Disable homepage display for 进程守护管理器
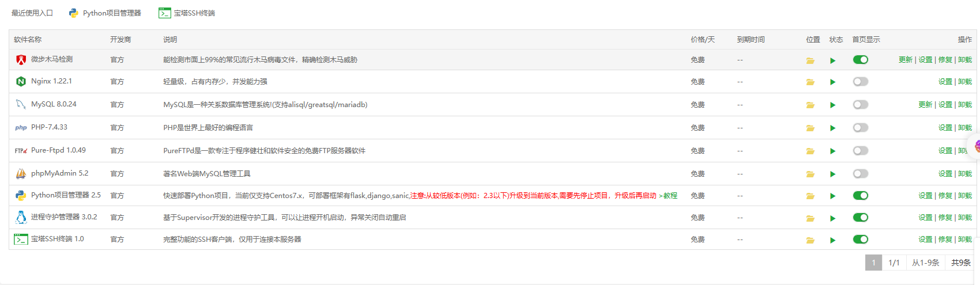 tap(861, 217)
